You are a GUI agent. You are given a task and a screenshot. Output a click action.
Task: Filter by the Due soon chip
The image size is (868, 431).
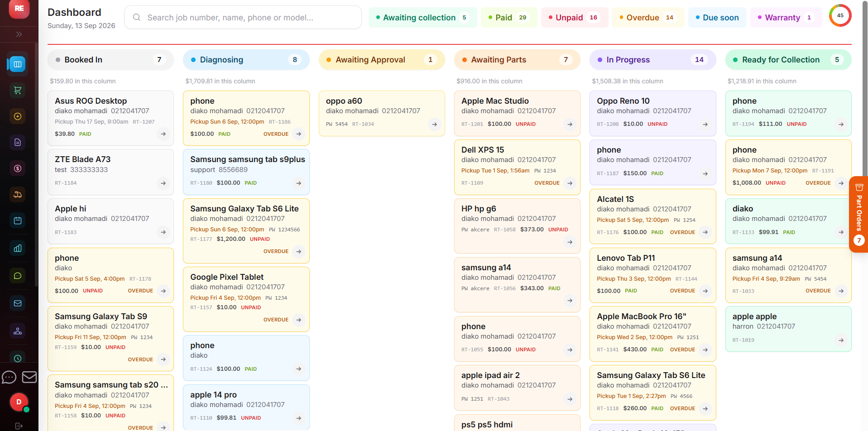pos(717,18)
